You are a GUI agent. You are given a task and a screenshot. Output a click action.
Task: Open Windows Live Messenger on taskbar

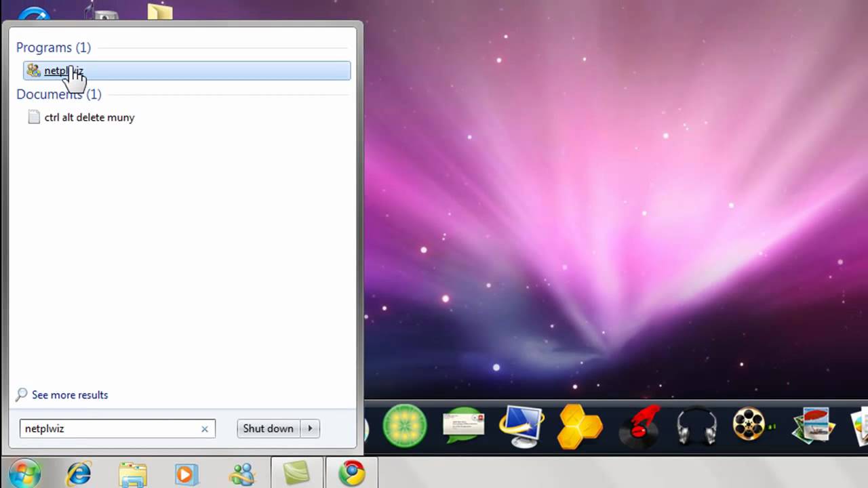pyautogui.click(x=241, y=474)
